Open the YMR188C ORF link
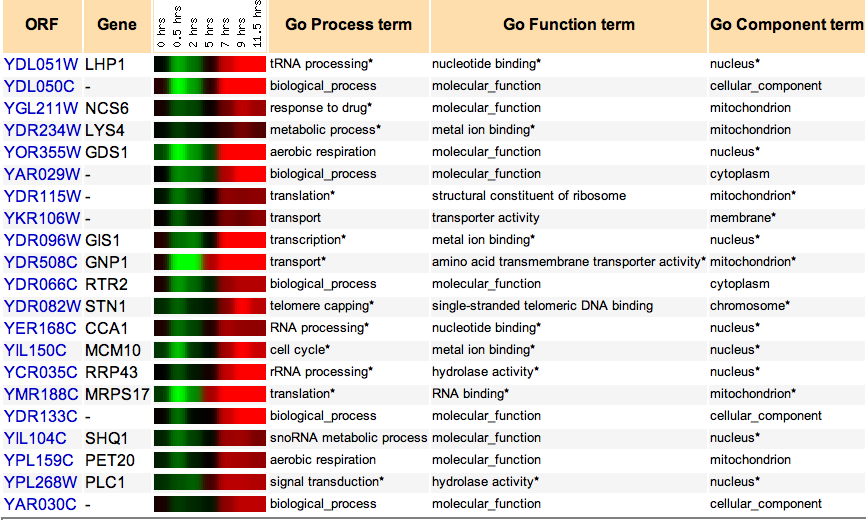The height and width of the screenshot is (520, 866). tap(41, 394)
